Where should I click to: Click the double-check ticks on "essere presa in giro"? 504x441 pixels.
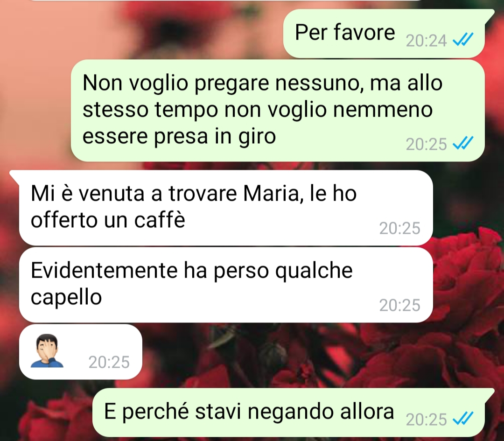click(x=463, y=143)
